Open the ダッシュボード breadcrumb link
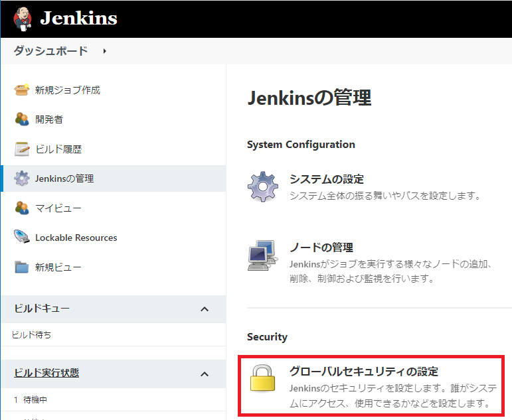 (x=50, y=51)
